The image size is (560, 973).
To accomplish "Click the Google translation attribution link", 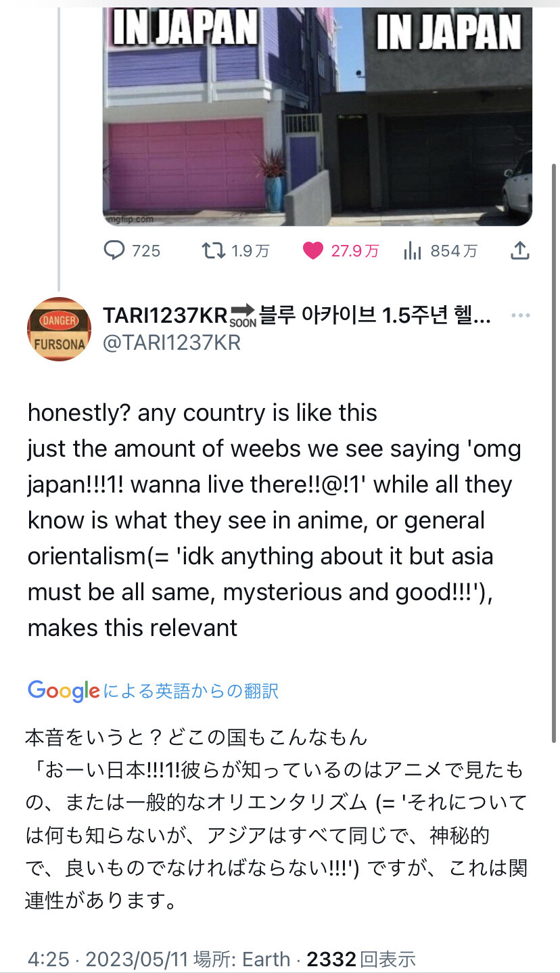I will pos(153,691).
